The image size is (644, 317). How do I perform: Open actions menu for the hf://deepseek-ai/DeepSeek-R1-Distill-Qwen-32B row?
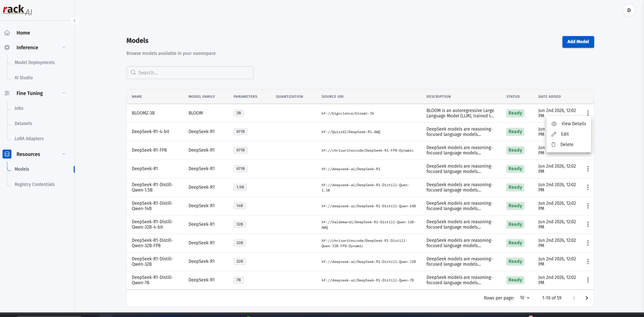pos(588,261)
